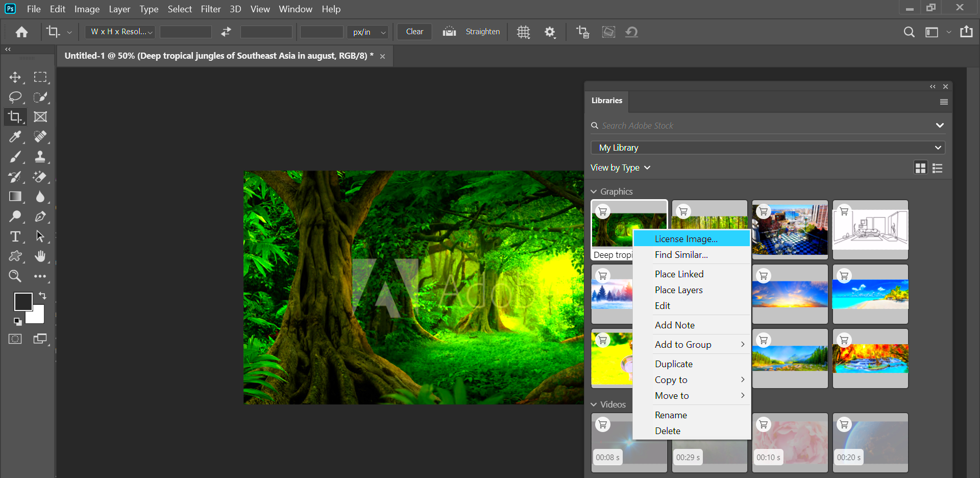The width and height of the screenshot is (980, 478).
Task: Switch Libraries panel to list view
Action: click(x=937, y=168)
